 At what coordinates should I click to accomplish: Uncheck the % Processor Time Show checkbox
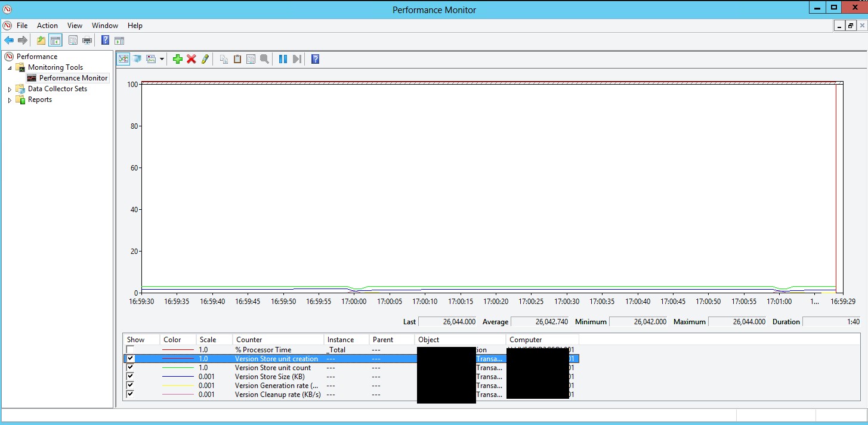[x=129, y=349]
